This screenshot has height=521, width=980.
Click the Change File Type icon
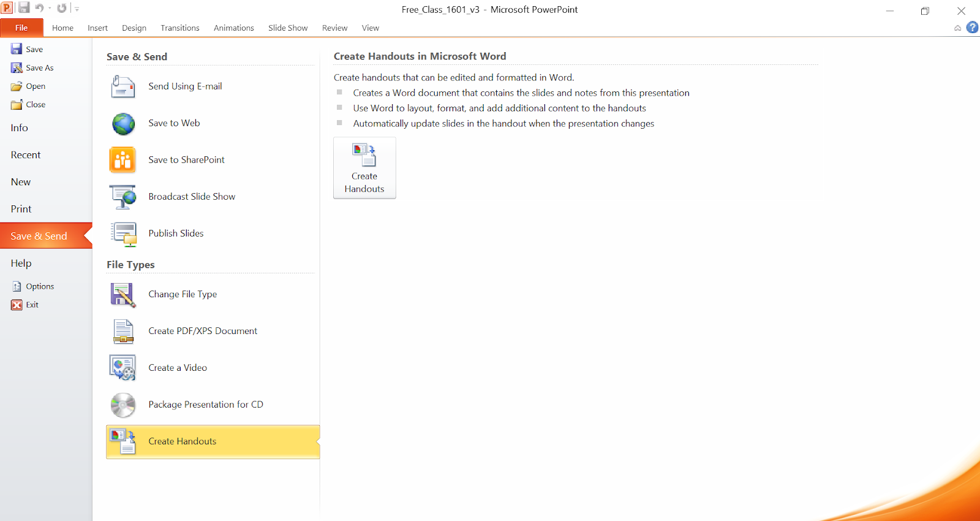coord(123,294)
